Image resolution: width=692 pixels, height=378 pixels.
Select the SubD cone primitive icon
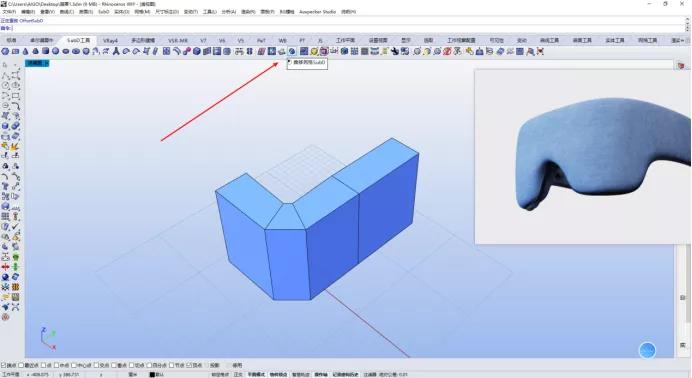click(x=25, y=52)
